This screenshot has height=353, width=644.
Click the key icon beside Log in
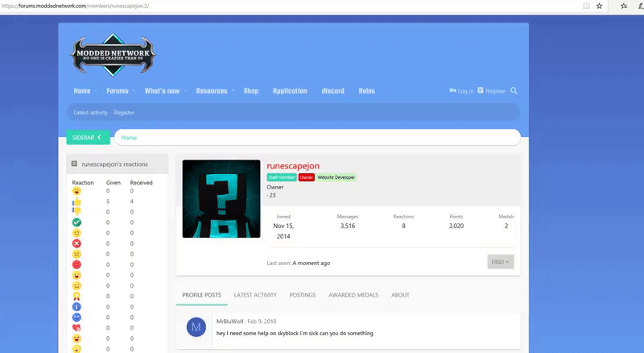point(452,90)
